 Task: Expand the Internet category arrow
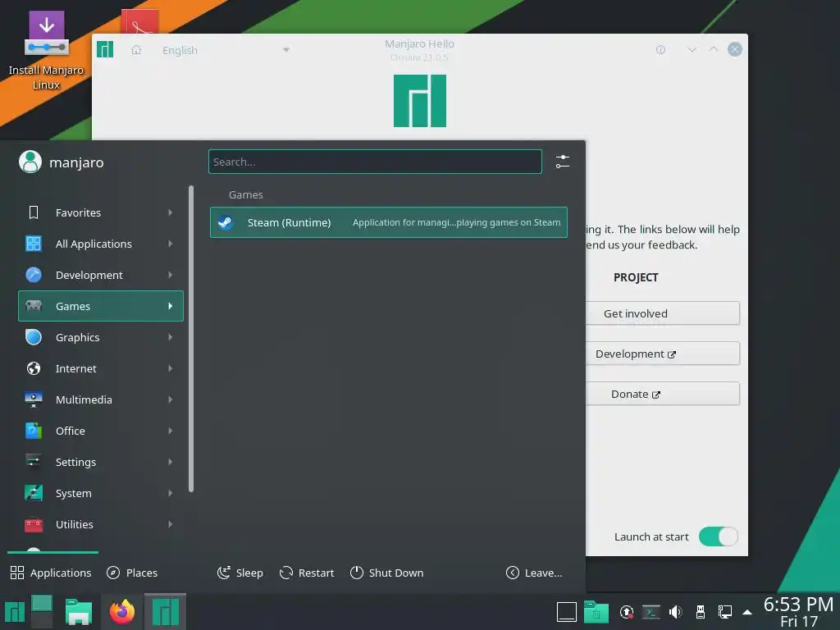tap(171, 368)
